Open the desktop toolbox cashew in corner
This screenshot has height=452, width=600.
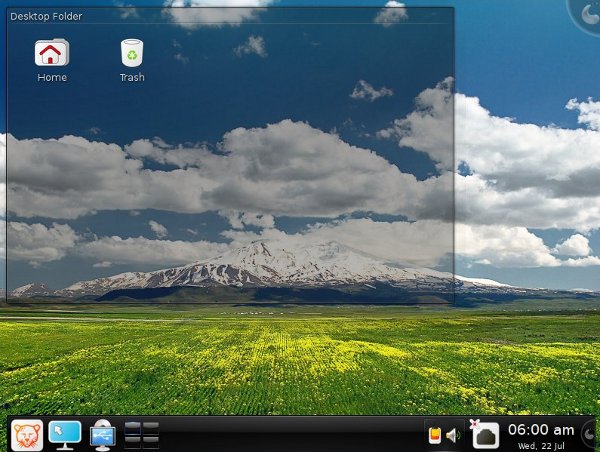[x=588, y=15]
